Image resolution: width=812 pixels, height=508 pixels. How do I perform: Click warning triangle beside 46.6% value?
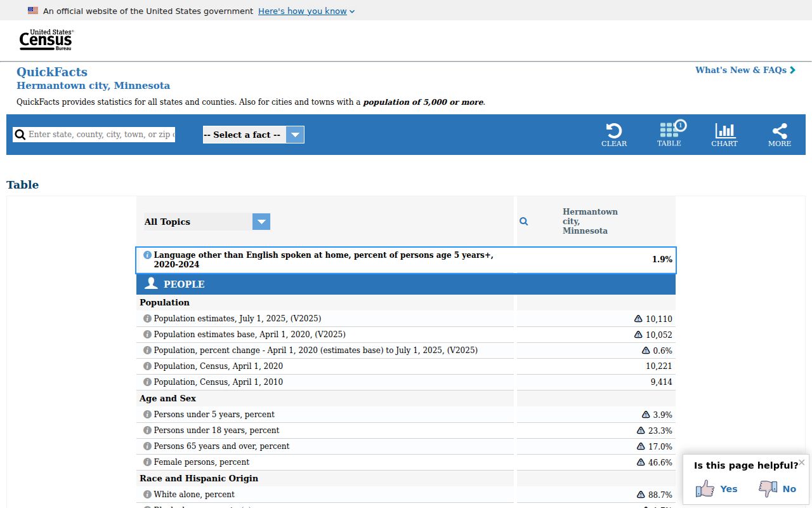pos(641,462)
